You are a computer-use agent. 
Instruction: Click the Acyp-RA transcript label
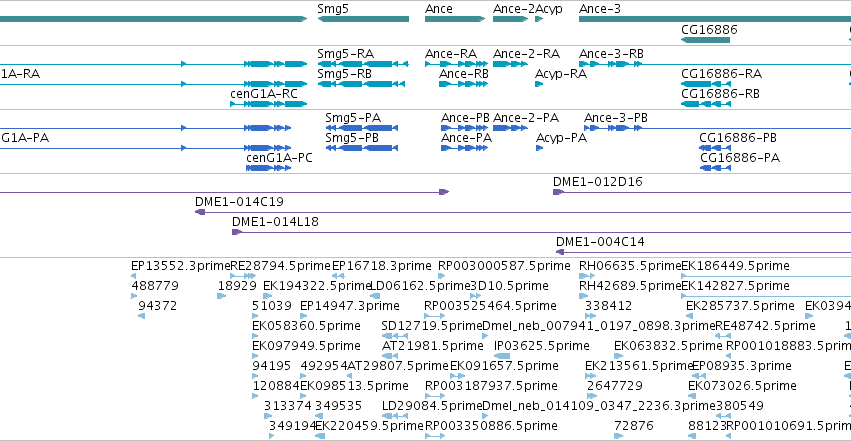[561, 74]
